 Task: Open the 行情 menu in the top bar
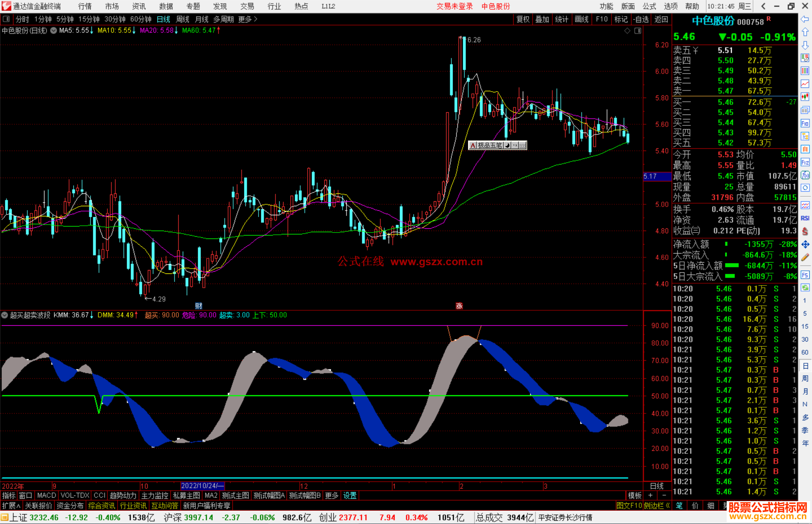(x=85, y=6)
